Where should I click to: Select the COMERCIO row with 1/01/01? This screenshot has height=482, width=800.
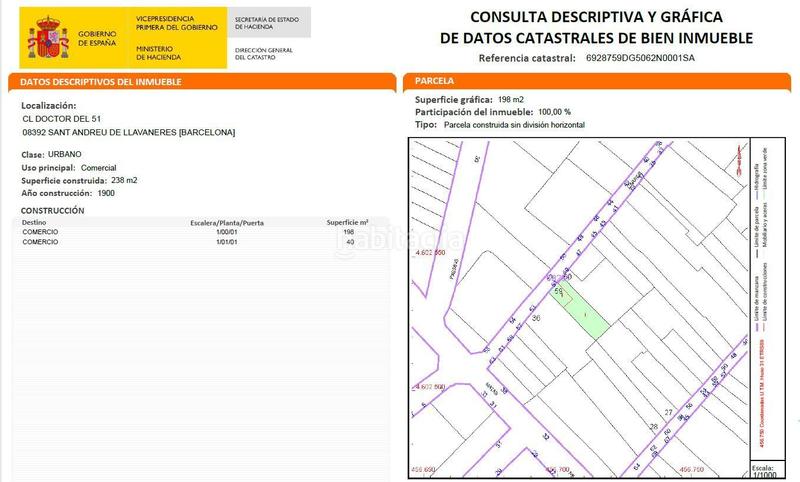[x=201, y=242]
